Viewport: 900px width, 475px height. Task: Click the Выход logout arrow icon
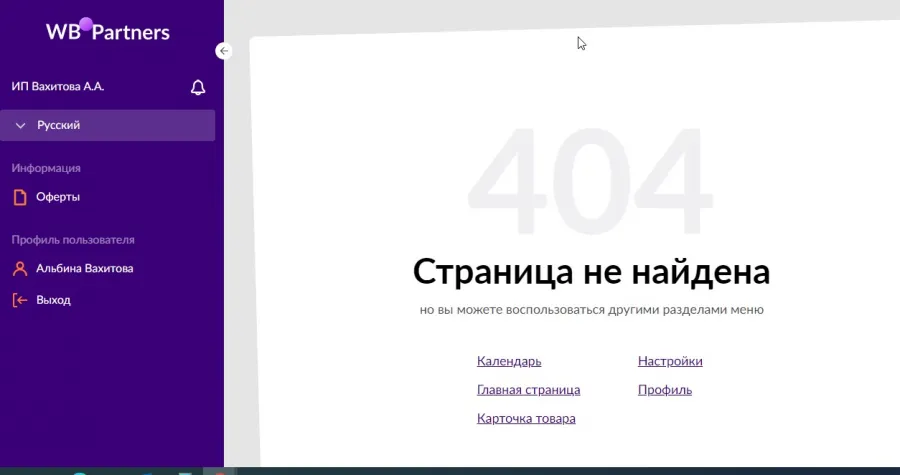coord(20,300)
